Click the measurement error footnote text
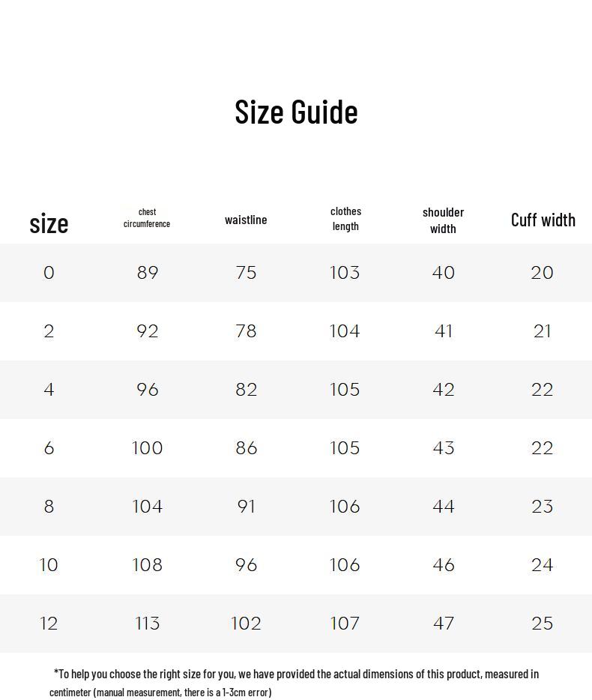This screenshot has height=700, width=592. (295, 683)
